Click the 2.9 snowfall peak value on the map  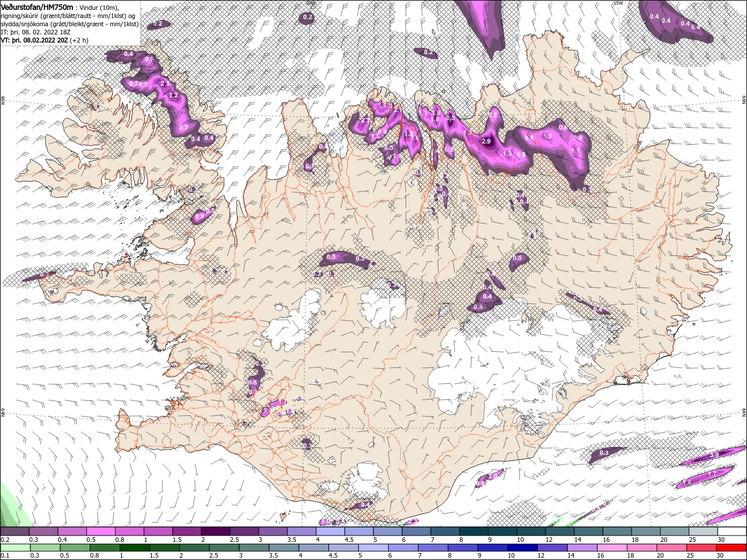tap(487, 142)
